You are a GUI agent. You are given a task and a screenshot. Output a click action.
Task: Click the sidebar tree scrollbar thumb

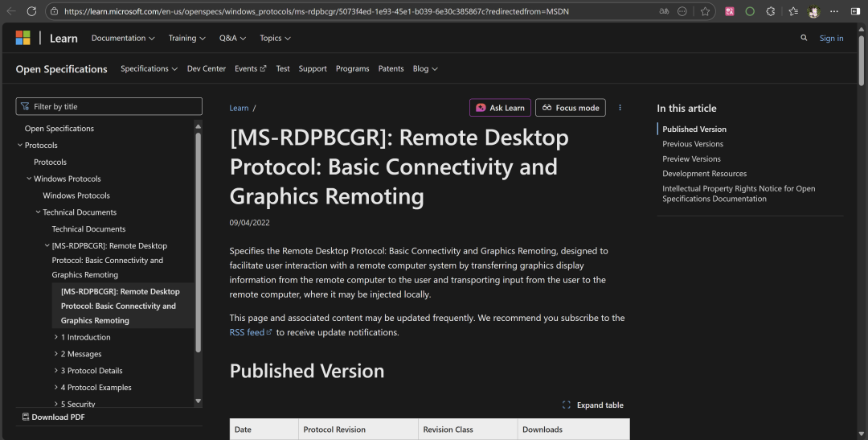coord(199,241)
